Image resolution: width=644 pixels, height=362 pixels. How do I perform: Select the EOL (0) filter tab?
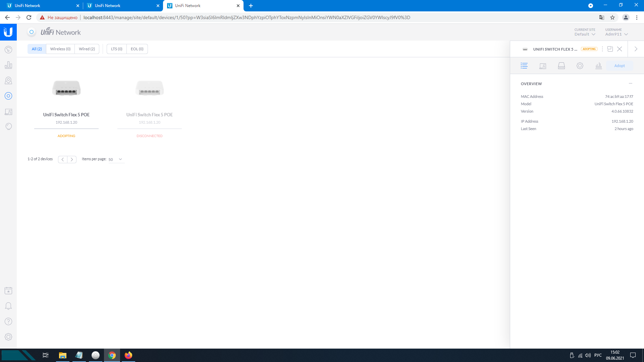coord(137,49)
